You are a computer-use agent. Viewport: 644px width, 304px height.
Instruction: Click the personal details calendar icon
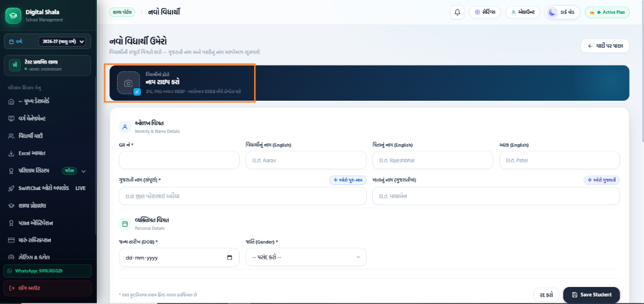[x=125, y=224]
